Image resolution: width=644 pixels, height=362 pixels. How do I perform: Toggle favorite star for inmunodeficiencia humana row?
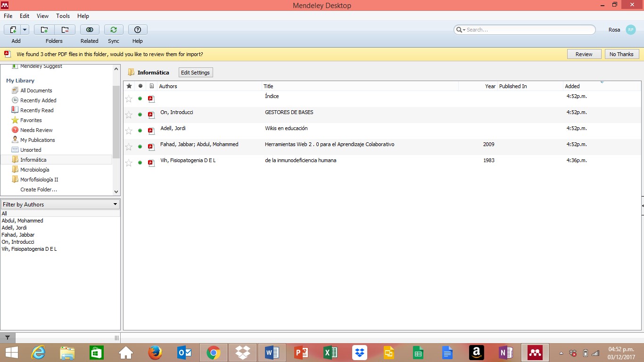[129, 163]
